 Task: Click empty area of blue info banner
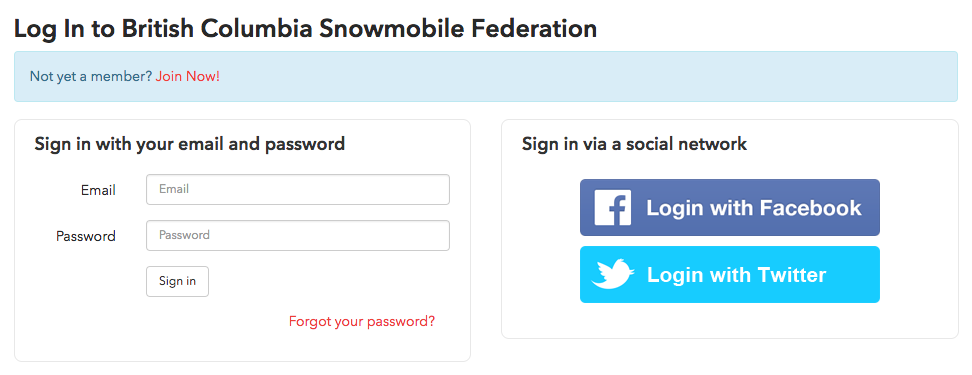click(589, 77)
